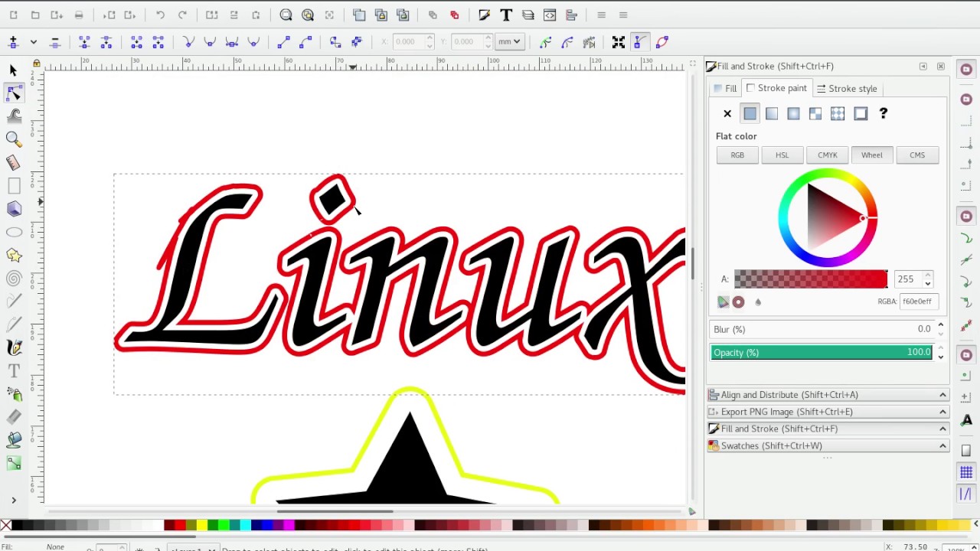Image resolution: width=980 pixels, height=551 pixels.
Task: Choose the CMYK color mode
Action: [827, 155]
